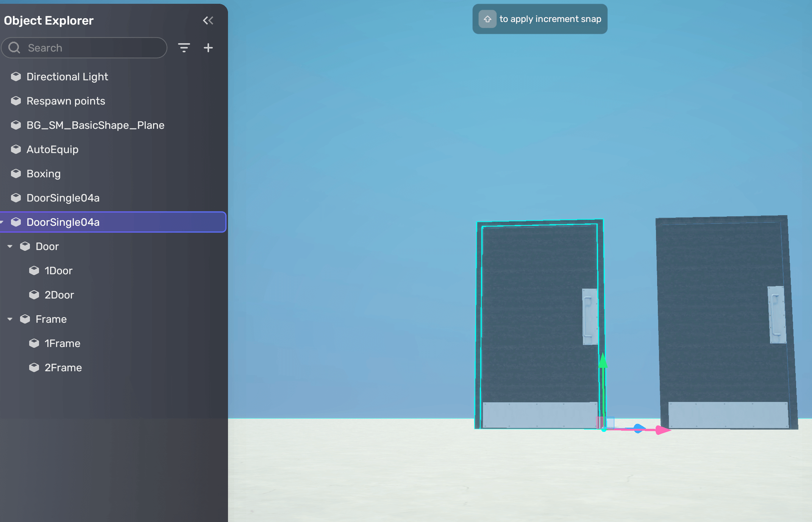The image size is (812, 522).
Task: Collapse the Object Explorer panel
Action: (x=208, y=20)
